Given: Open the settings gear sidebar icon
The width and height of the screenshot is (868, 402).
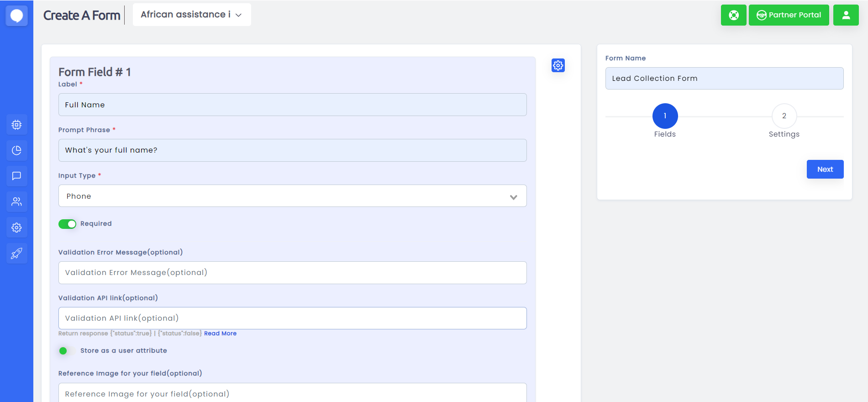Looking at the screenshot, I should click(16, 227).
